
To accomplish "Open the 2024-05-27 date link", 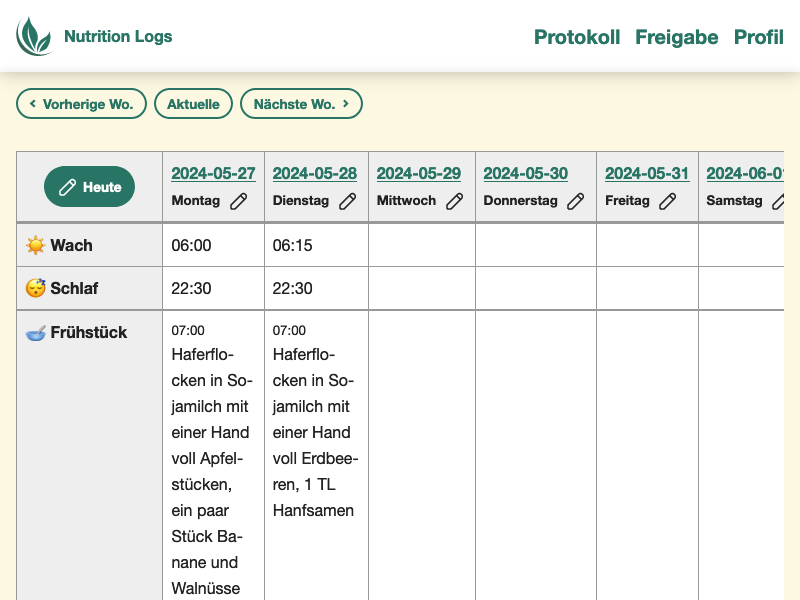I will (x=213, y=174).
